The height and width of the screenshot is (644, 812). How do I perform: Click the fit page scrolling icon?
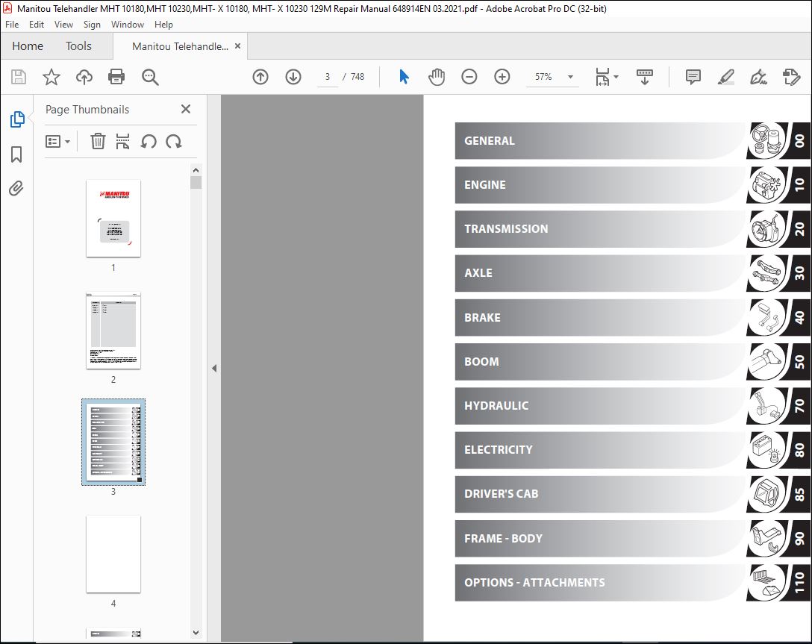pyautogui.click(x=602, y=77)
